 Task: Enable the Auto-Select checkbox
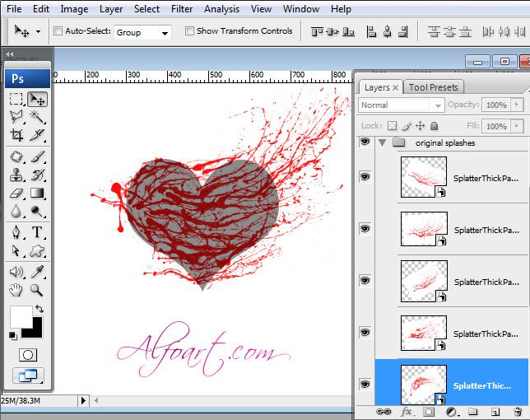tap(58, 31)
